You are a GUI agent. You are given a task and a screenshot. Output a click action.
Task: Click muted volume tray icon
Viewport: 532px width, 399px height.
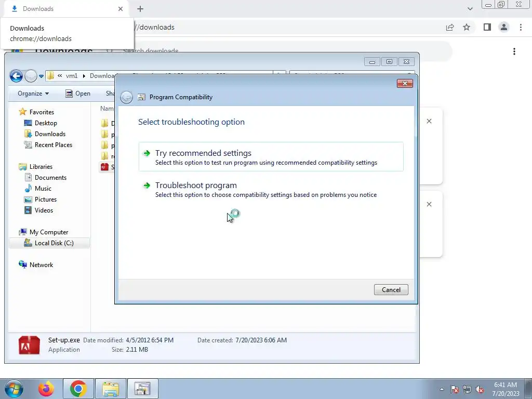pos(480,389)
